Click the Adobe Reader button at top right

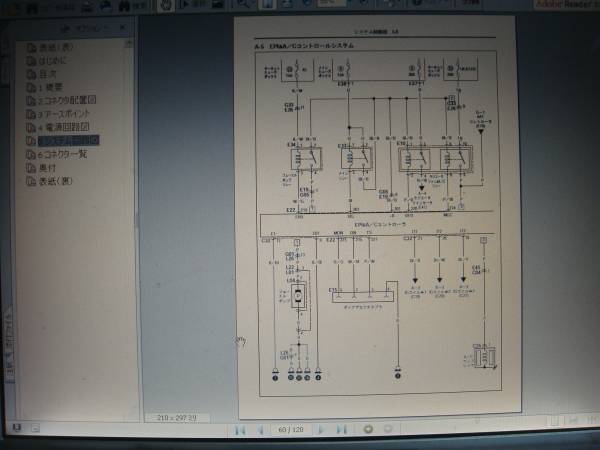pyautogui.click(x=567, y=4)
